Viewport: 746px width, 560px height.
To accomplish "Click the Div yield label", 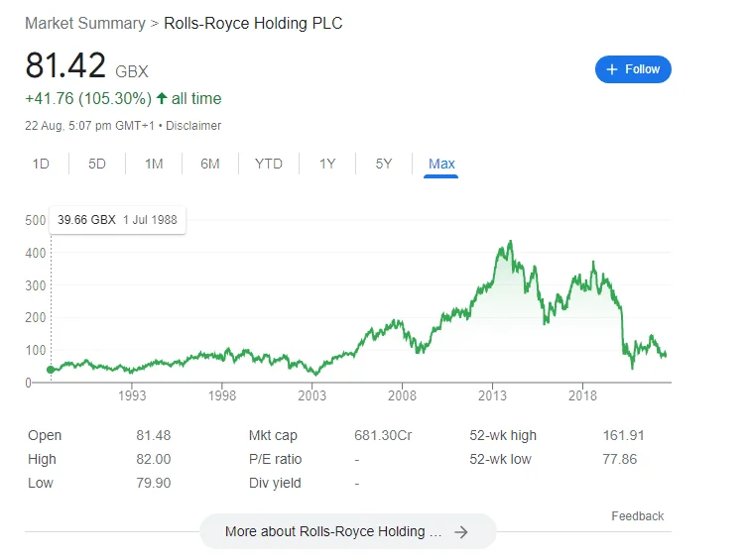I will click(275, 483).
